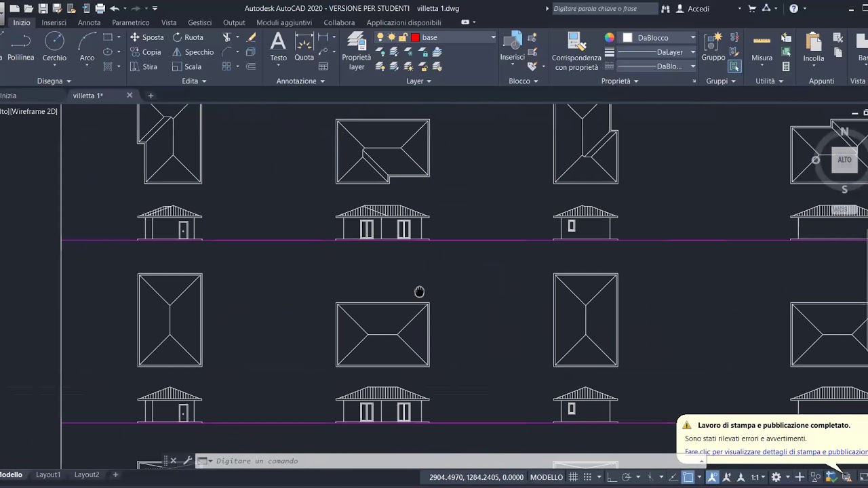
Task: Click the Sposta move tool
Action: pos(147,37)
